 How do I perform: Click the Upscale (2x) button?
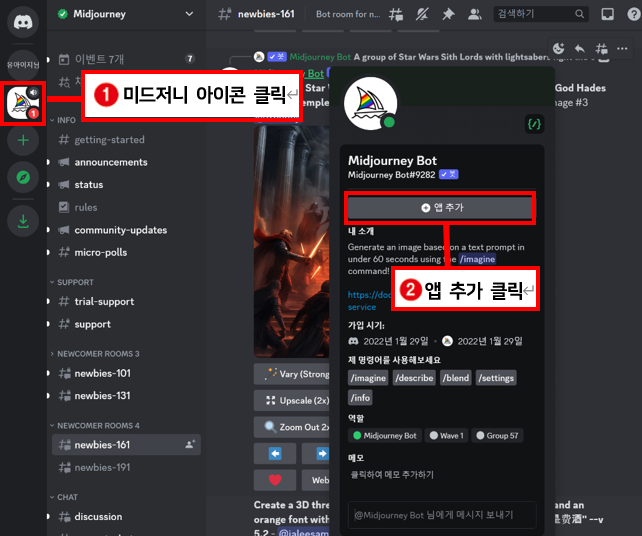click(x=292, y=400)
